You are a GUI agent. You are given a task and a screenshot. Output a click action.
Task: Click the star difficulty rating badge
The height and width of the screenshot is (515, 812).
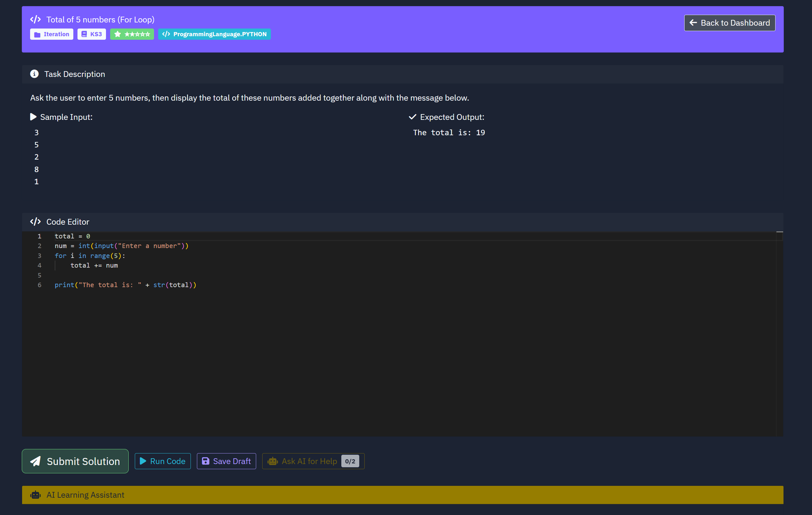point(132,34)
